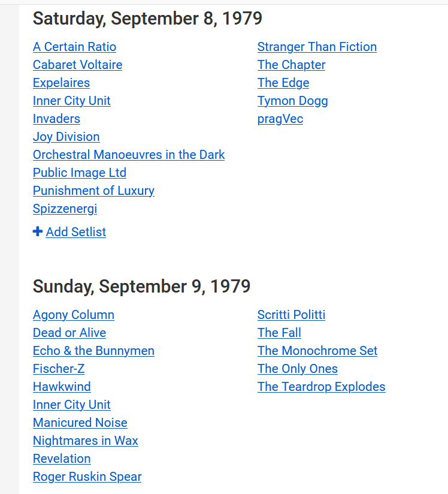Open the A Certain Ratio link
448x494 pixels.
[75, 47]
